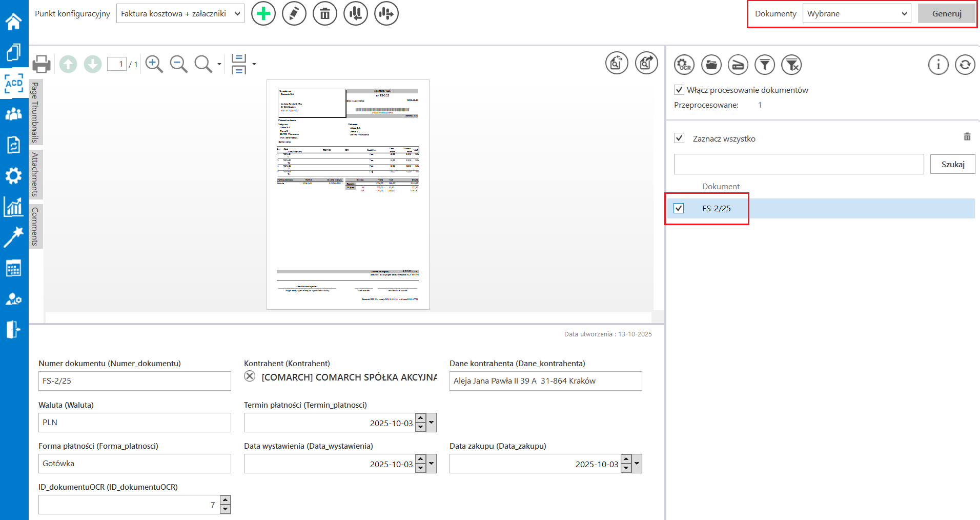This screenshot has width=980, height=520.
Task: Refresh the document list
Action: 965,65
